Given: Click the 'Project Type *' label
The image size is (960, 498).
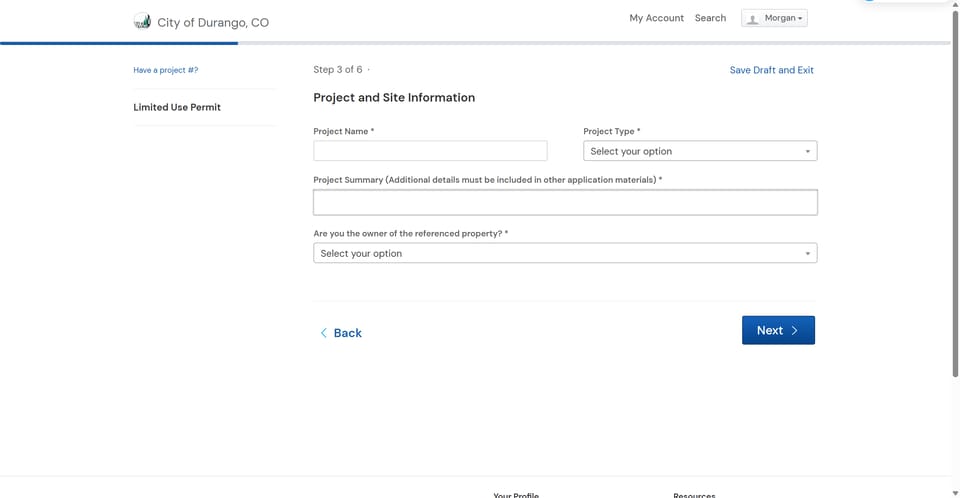Looking at the screenshot, I should pyautogui.click(x=612, y=131).
